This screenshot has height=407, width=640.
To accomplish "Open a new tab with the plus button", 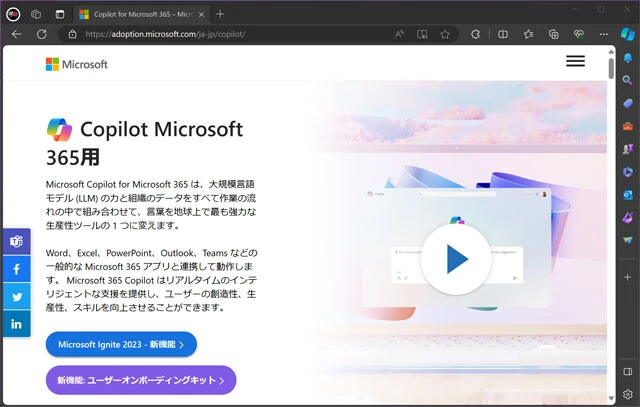I will pos(220,14).
